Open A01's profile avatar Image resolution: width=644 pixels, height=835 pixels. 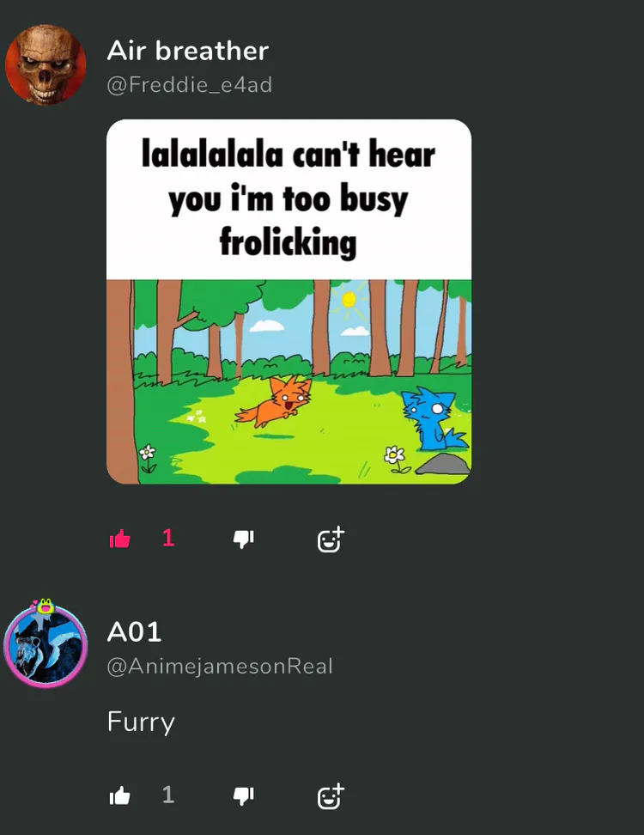pos(46,646)
